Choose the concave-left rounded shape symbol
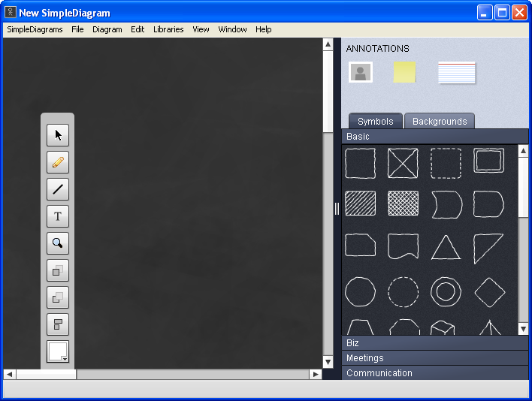 point(447,205)
